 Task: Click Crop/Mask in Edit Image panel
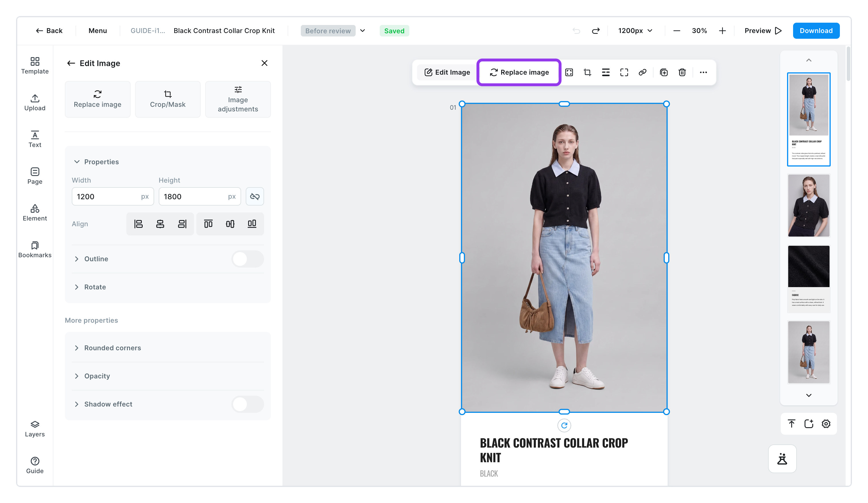(x=168, y=99)
